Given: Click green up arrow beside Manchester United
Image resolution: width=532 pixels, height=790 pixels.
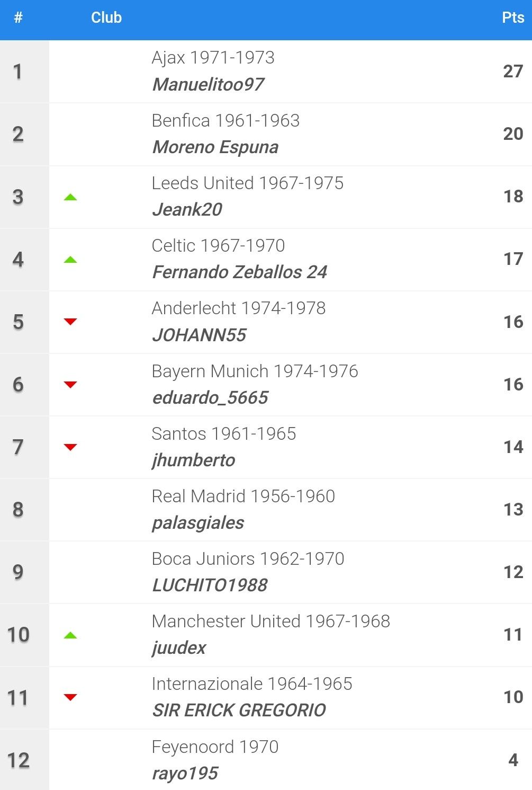Looking at the screenshot, I should (x=70, y=635).
